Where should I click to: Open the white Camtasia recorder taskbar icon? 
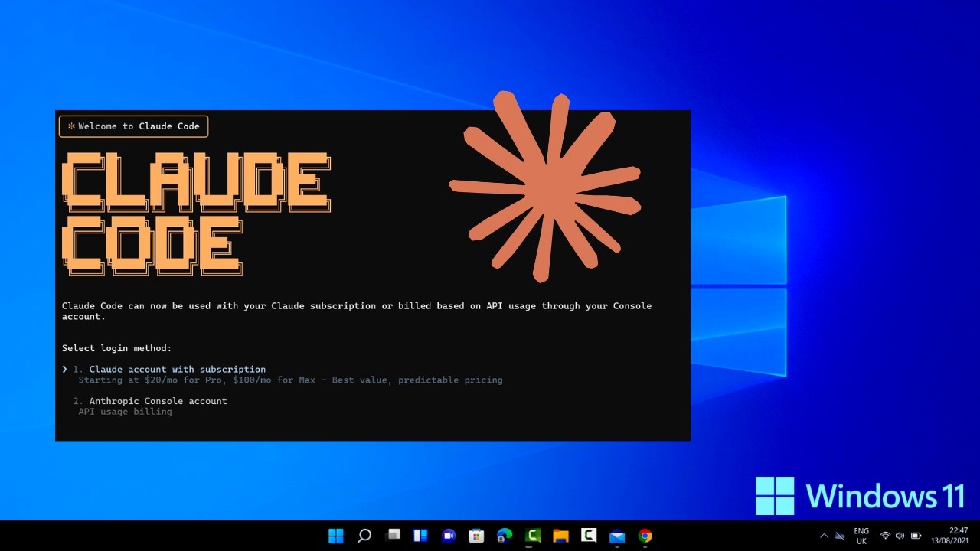[x=589, y=536]
